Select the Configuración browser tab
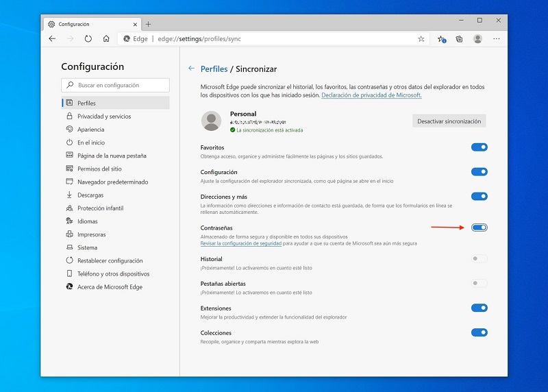The height and width of the screenshot is (392, 548). (x=92, y=24)
